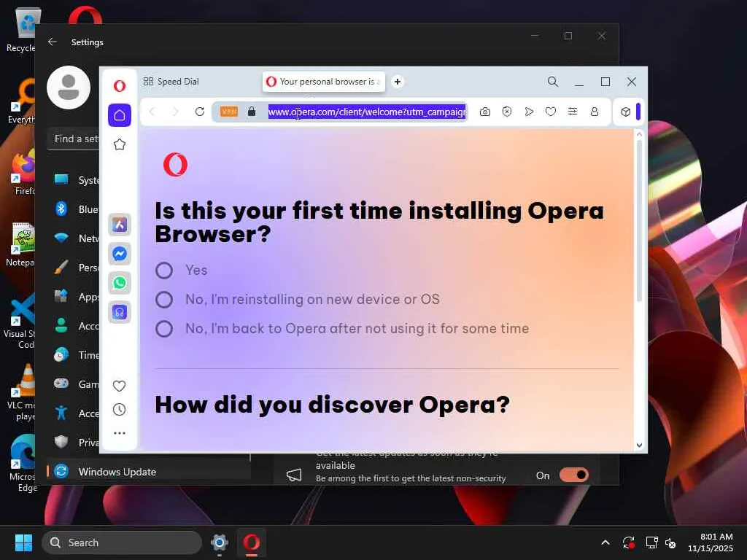Image resolution: width=747 pixels, height=560 pixels.
Task: Open the Network item in the Settings sidebar
Action: (76, 238)
